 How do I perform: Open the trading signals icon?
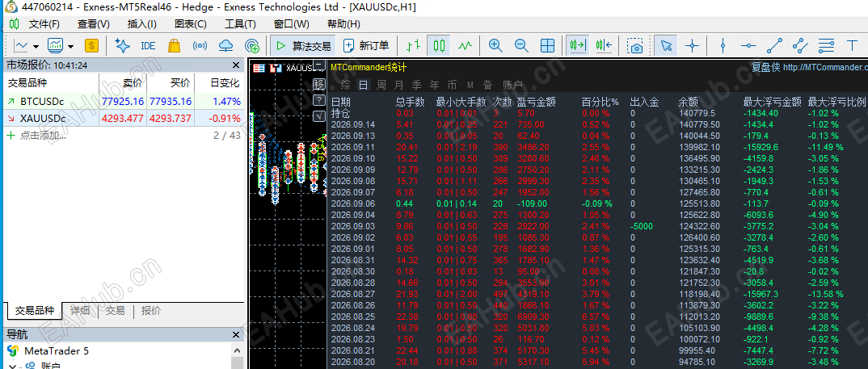[x=200, y=46]
